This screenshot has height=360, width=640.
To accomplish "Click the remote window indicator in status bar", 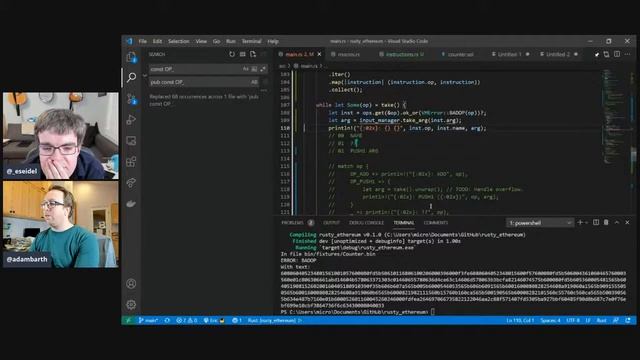I will [128, 320].
